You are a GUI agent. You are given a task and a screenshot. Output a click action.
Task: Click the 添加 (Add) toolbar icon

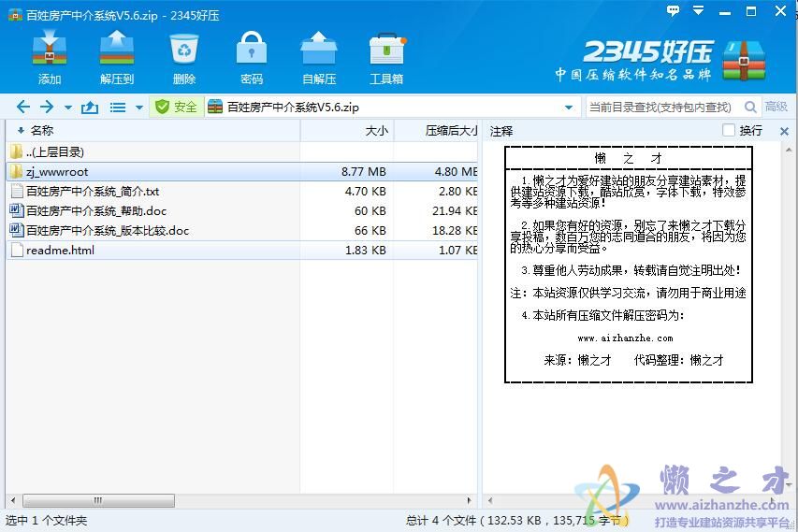pos(50,57)
